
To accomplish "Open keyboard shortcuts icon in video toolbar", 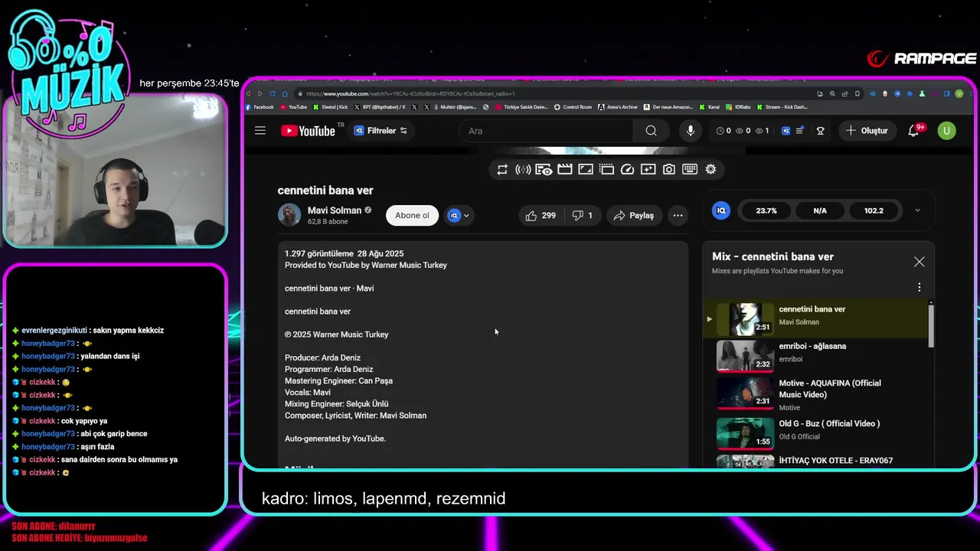I will (690, 170).
